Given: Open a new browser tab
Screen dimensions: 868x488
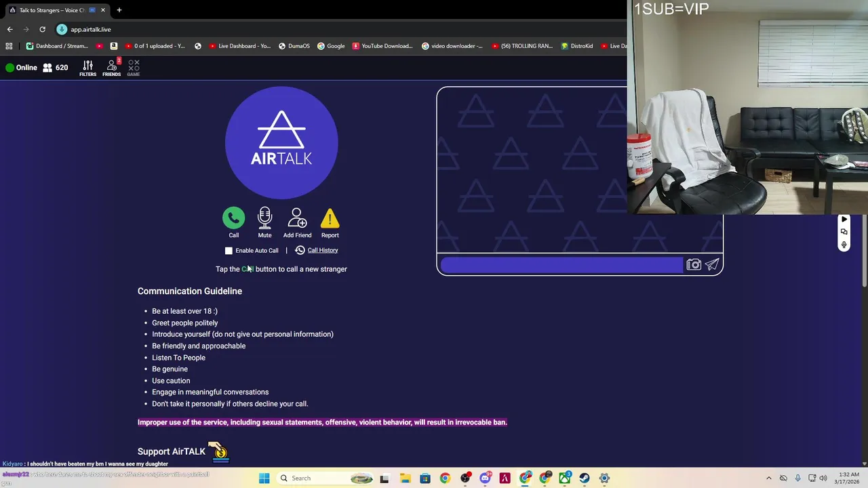Looking at the screenshot, I should point(119,10).
